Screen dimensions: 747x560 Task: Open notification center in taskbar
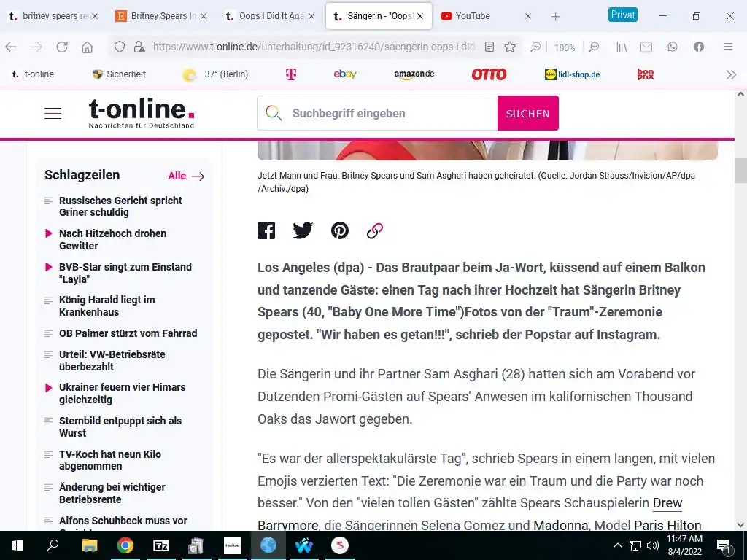pyautogui.click(x=723, y=546)
